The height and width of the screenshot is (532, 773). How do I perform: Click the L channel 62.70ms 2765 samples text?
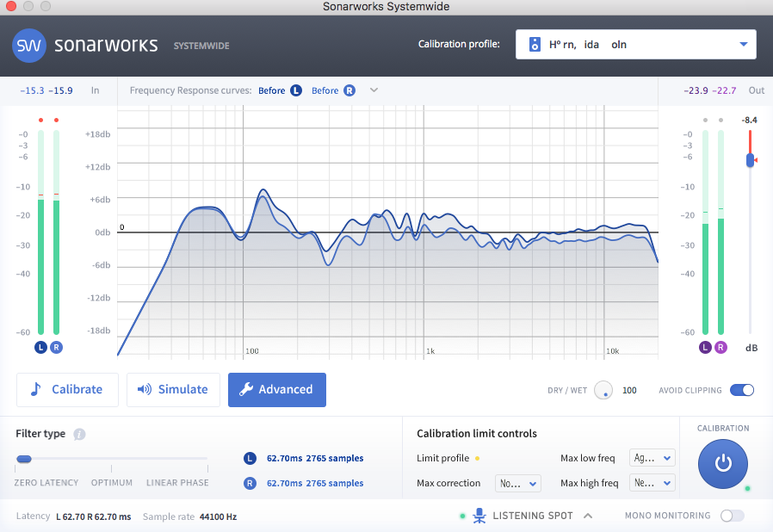pos(315,458)
